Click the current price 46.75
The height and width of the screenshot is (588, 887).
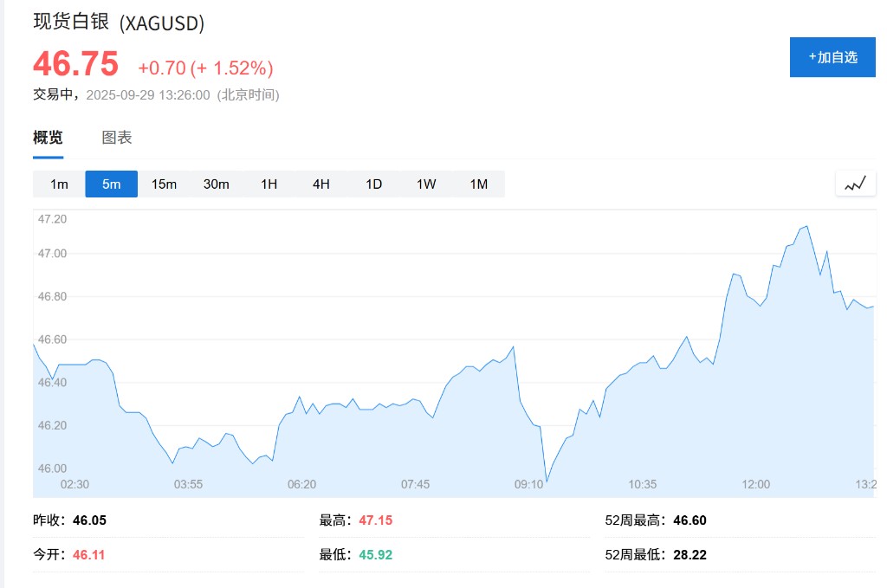click(75, 65)
